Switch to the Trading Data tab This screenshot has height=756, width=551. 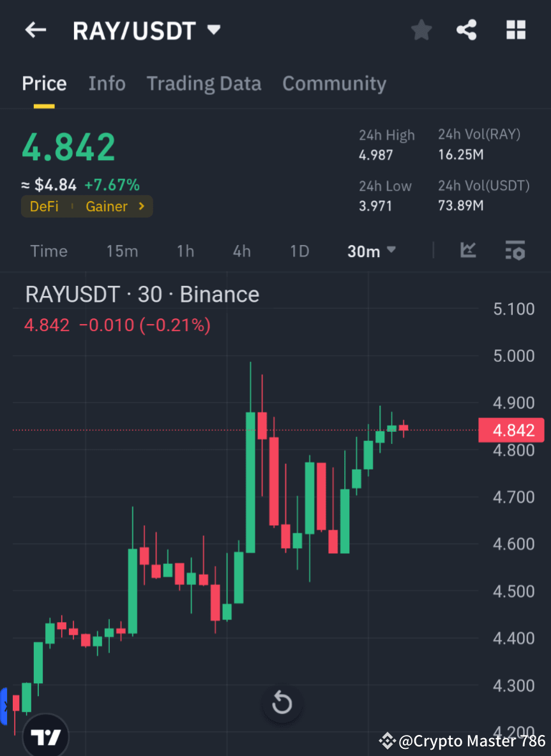[204, 83]
